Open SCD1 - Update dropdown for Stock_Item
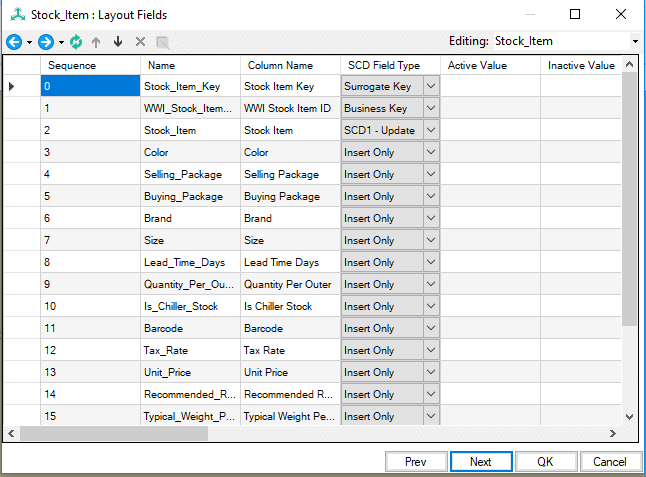The height and width of the screenshot is (477, 646). pos(430,131)
